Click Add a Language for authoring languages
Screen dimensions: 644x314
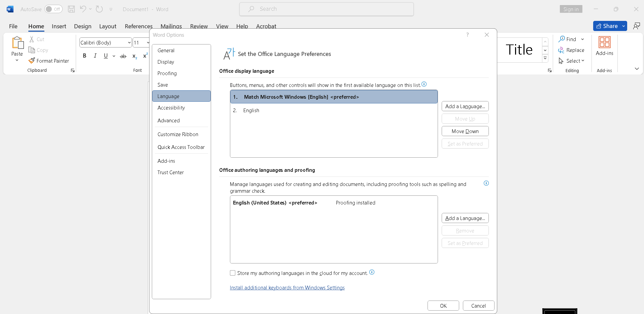point(465,218)
